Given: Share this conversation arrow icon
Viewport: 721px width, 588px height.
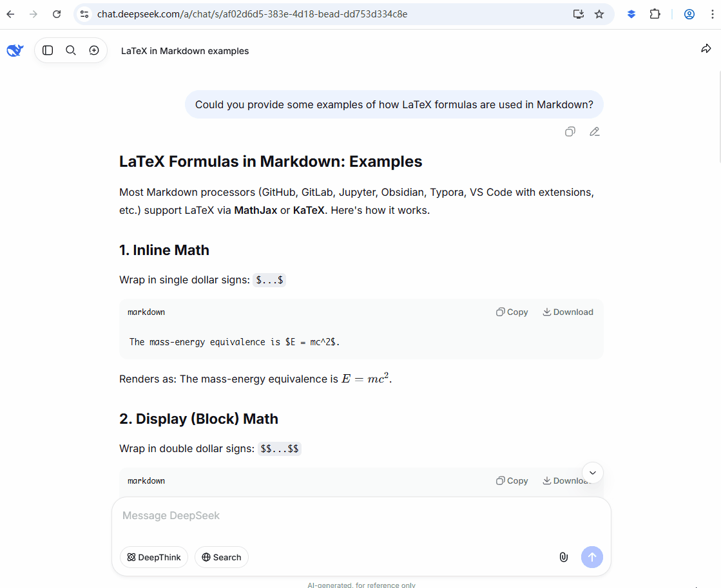Looking at the screenshot, I should click(x=706, y=48).
